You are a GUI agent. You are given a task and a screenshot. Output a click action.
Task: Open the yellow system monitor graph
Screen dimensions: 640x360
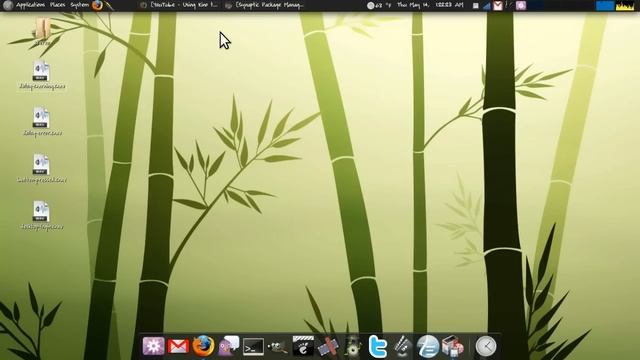pyautogui.click(x=625, y=6)
